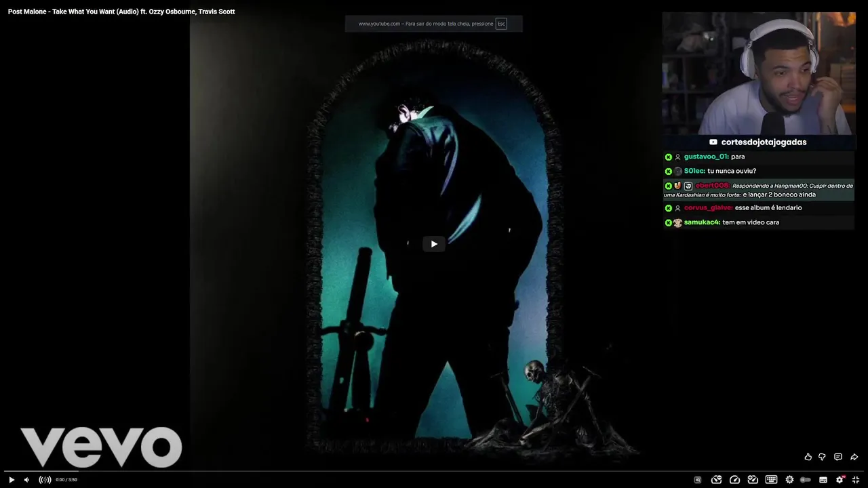The height and width of the screenshot is (488, 868).
Task: Like the video with thumbs-up icon
Action: pos(808,457)
